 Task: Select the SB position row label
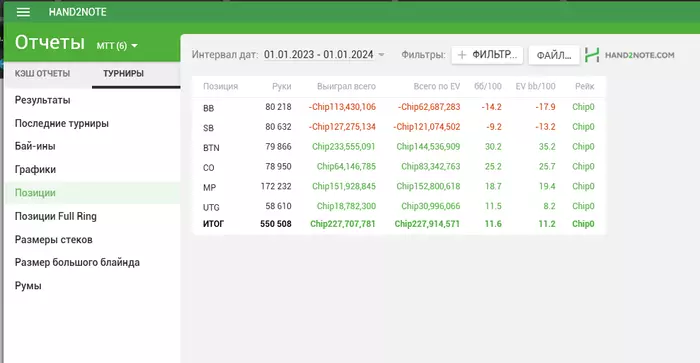coord(208,128)
